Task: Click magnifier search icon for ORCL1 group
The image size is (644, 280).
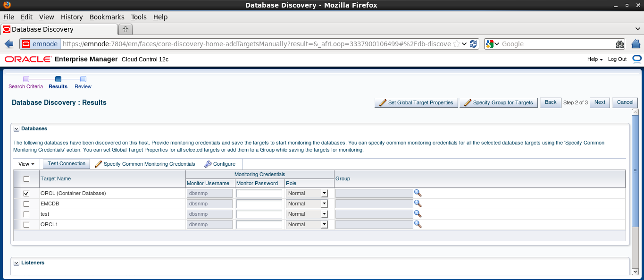Action: tap(418, 224)
